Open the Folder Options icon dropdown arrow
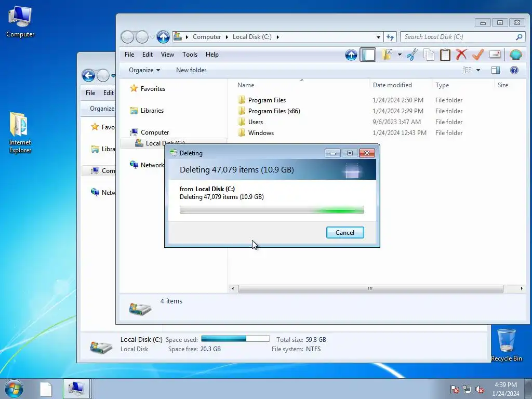 pos(400,55)
